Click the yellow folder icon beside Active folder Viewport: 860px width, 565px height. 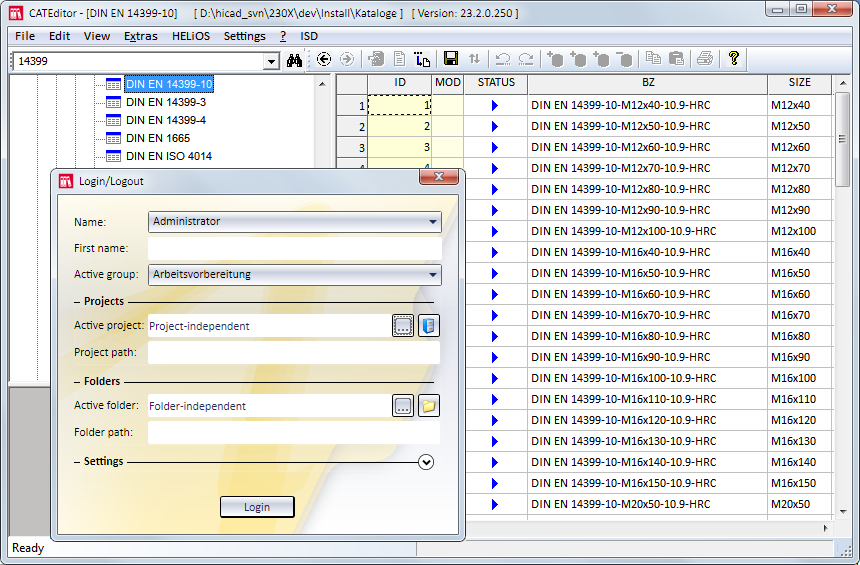pos(429,406)
